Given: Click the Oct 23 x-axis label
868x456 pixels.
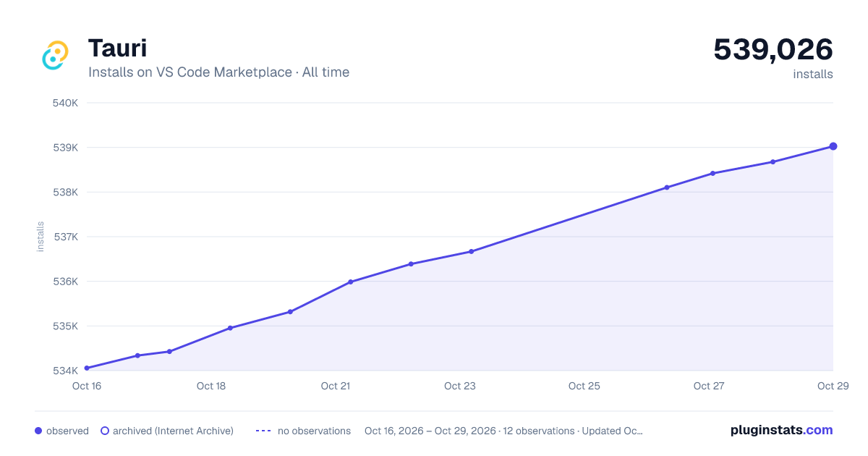Looking at the screenshot, I should [460, 386].
